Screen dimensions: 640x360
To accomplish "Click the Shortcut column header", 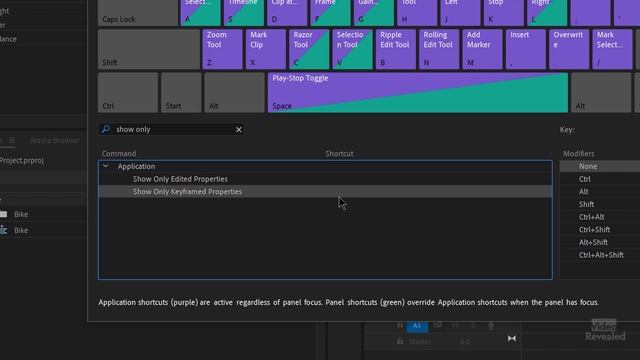I will point(339,153).
